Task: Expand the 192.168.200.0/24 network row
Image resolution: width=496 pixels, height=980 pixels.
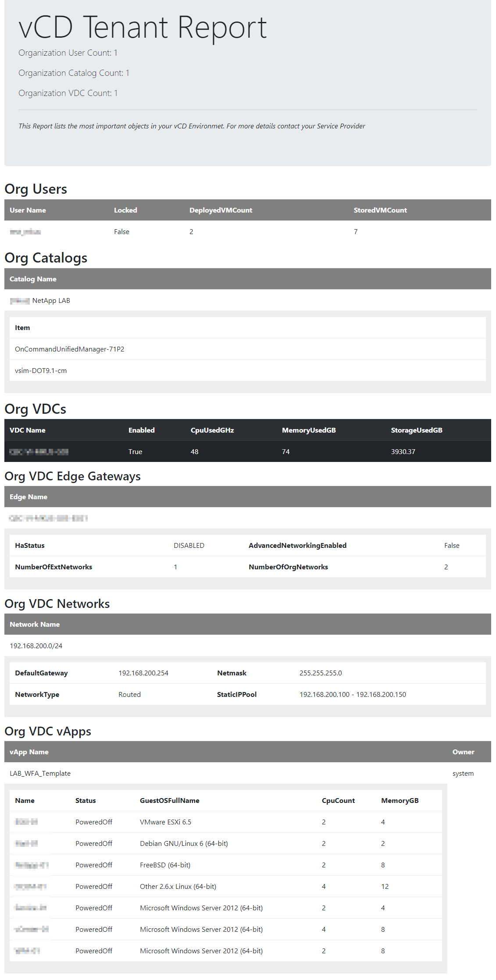Action: [x=36, y=646]
